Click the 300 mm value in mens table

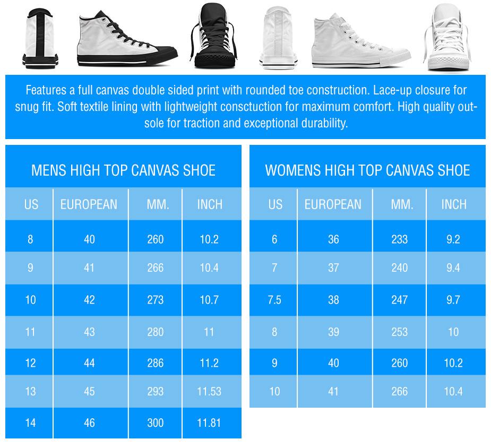[x=156, y=423]
